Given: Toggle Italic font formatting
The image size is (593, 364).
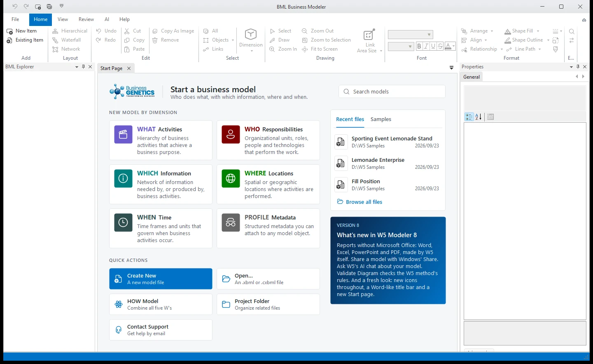Looking at the screenshot, I should (426, 46).
